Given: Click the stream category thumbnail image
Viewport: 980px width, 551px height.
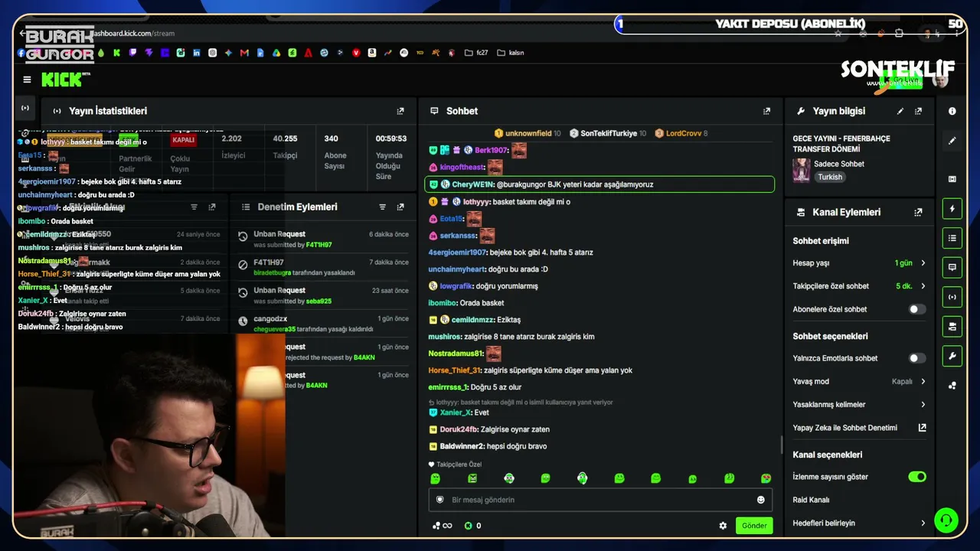Looking at the screenshot, I should pyautogui.click(x=802, y=170).
